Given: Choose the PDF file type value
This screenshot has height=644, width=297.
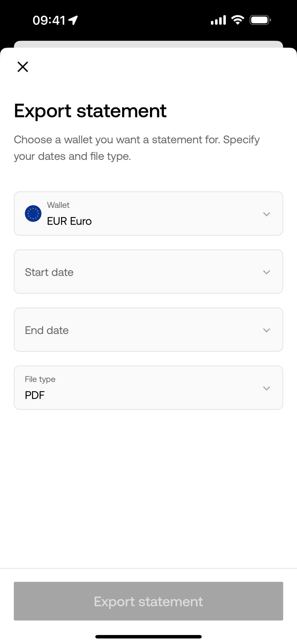Looking at the screenshot, I should tap(35, 395).
